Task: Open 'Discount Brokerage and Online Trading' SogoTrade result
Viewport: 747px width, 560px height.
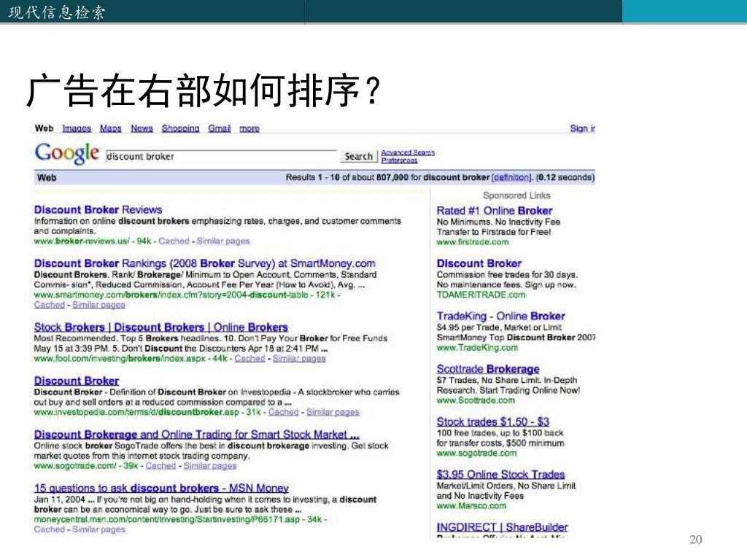Action: pos(196,435)
